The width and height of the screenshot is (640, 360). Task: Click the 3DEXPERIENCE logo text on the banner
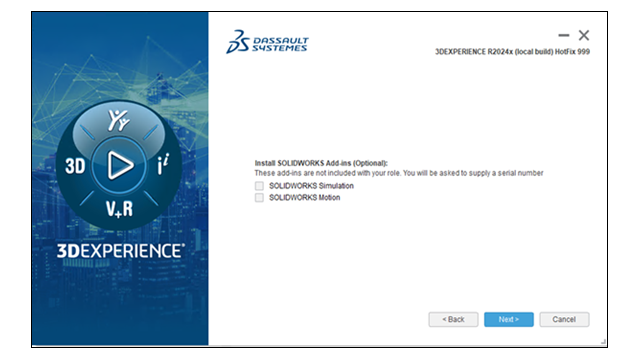coord(121,251)
